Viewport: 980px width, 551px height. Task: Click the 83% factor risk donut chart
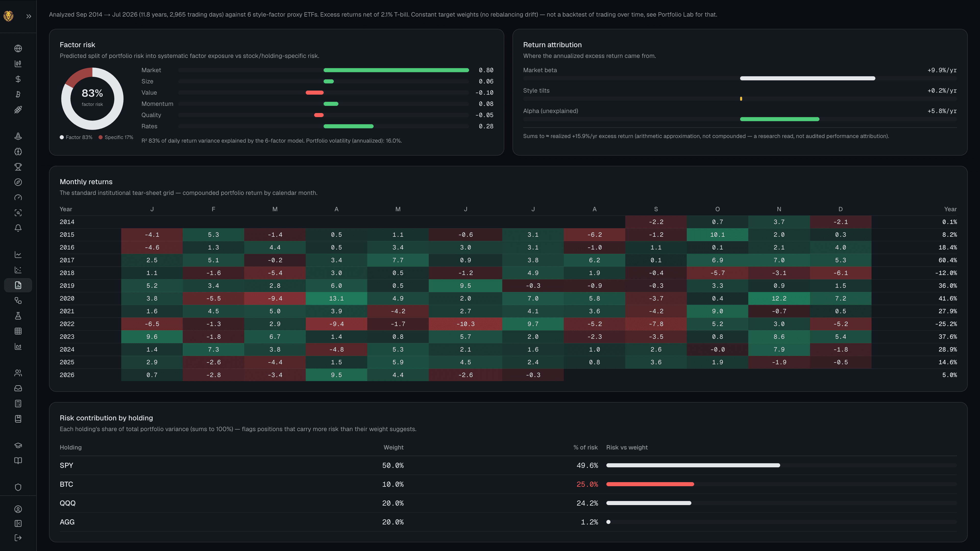(92, 98)
